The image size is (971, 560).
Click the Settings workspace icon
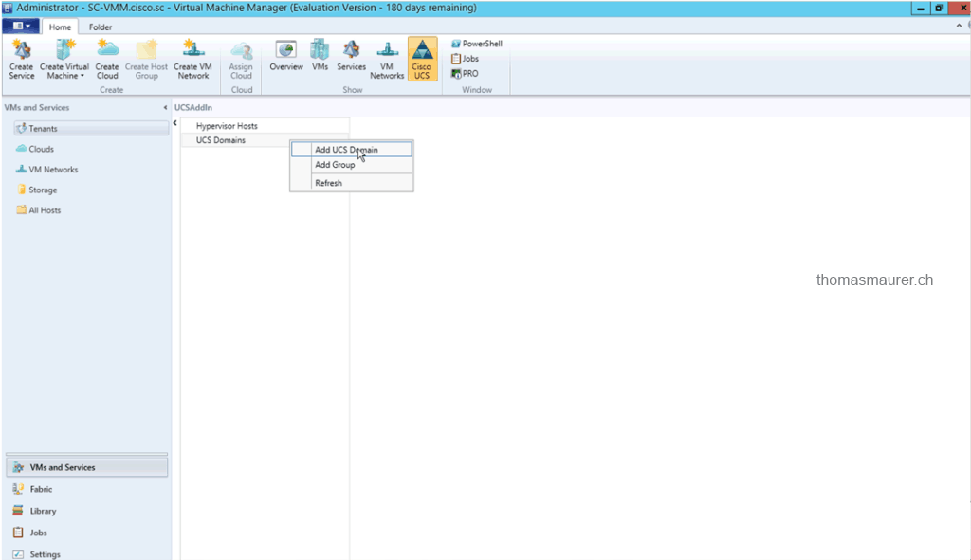[18, 553]
